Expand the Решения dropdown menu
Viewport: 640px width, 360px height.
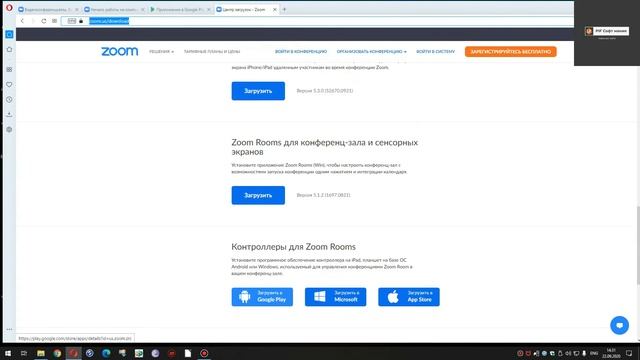pos(161,51)
